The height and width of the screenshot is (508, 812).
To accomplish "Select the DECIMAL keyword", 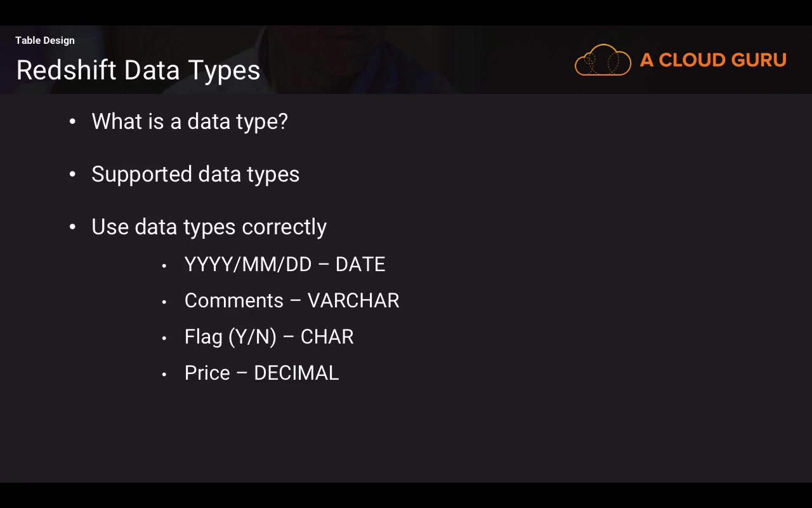I will click(x=296, y=373).
